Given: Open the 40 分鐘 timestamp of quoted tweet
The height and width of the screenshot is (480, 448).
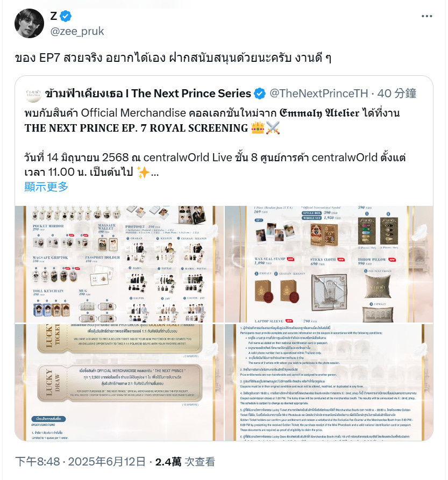Looking at the screenshot, I should click(x=396, y=94).
